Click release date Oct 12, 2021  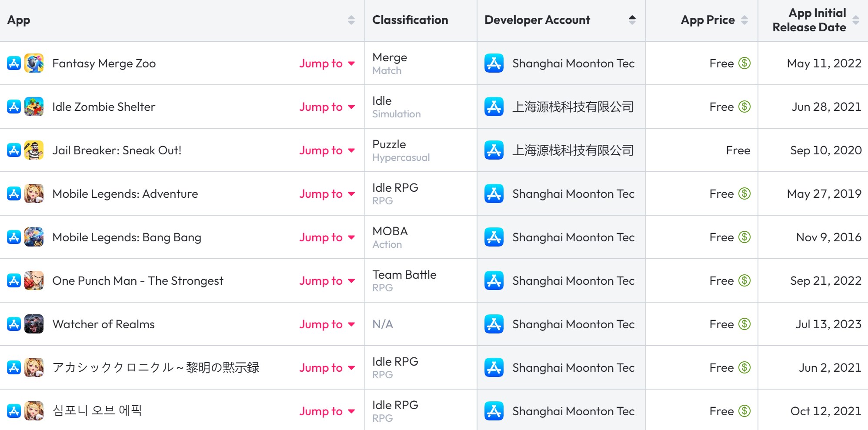click(826, 411)
